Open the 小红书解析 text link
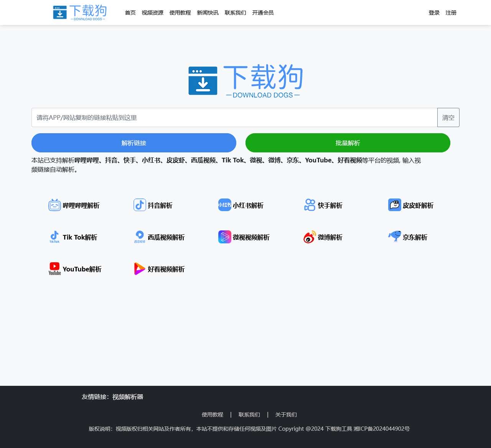 248,205
